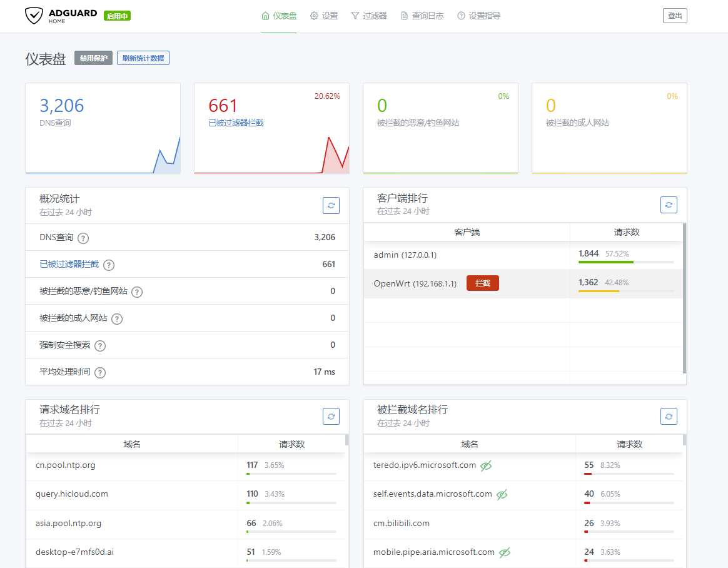728x568 pixels.
Task: Click the 刷新统计数据 refresh statistics button
Action: pyautogui.click(x=143, y=58)
